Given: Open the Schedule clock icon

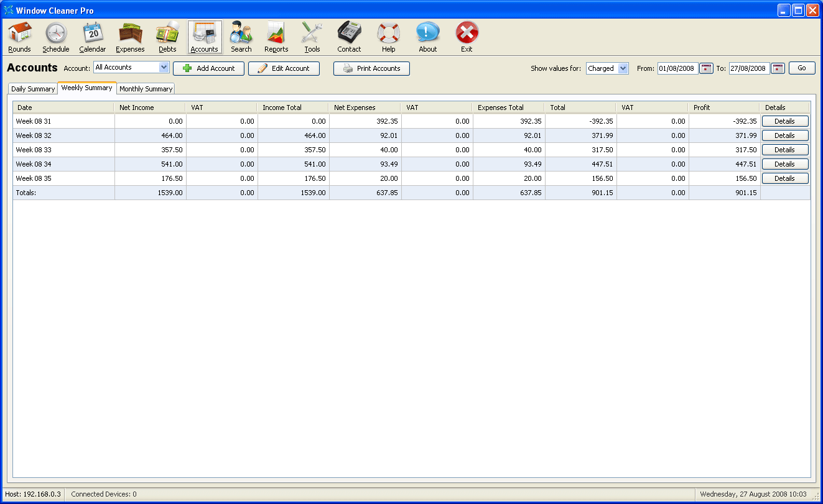Looking at the screenshot, I should pos(56,33).
